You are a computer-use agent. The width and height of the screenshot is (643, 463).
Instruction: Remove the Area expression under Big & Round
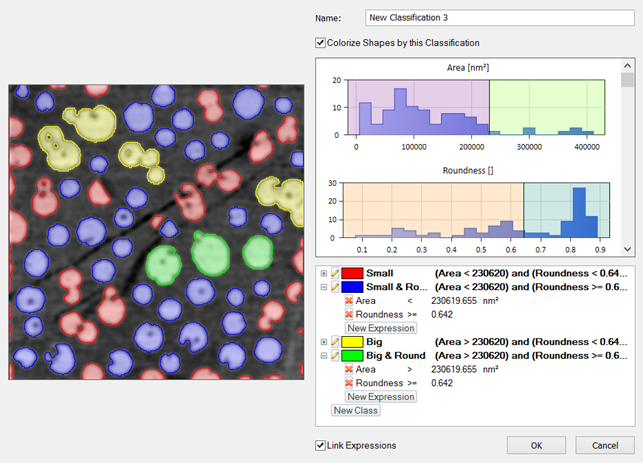coord(350,369)
